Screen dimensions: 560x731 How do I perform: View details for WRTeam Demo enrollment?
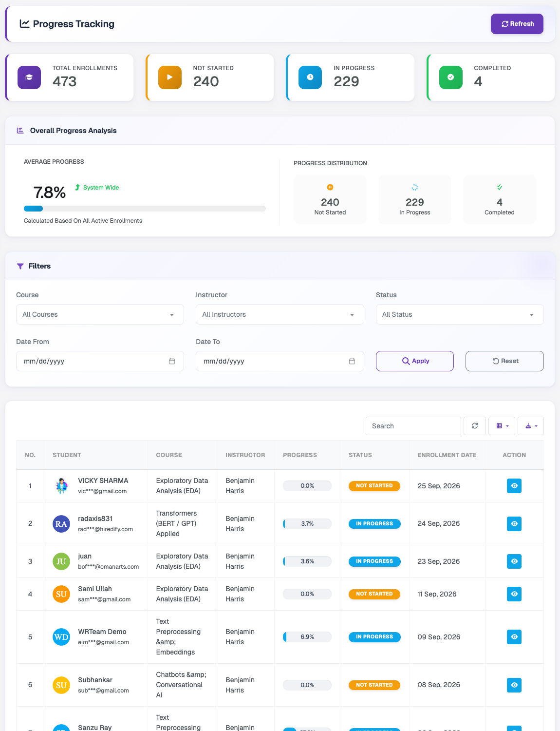514,637
